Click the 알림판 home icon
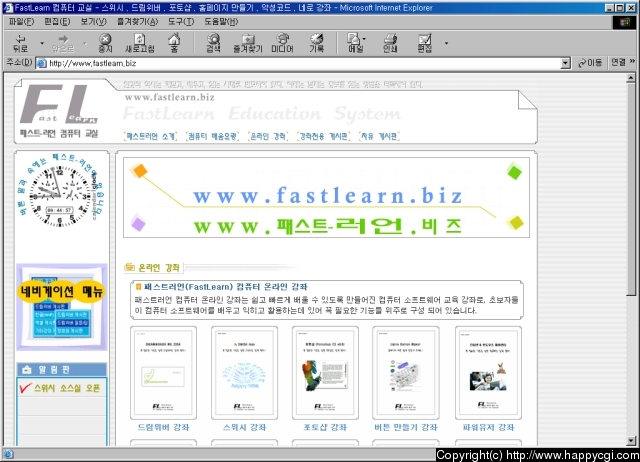640x462 pixels. click(x=27, y=370)
